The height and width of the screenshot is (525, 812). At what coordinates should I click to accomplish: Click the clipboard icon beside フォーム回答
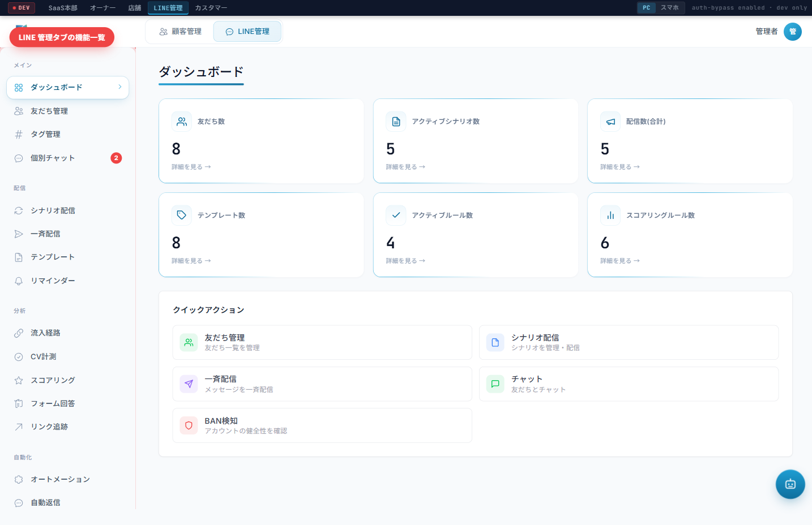(19, 403)
